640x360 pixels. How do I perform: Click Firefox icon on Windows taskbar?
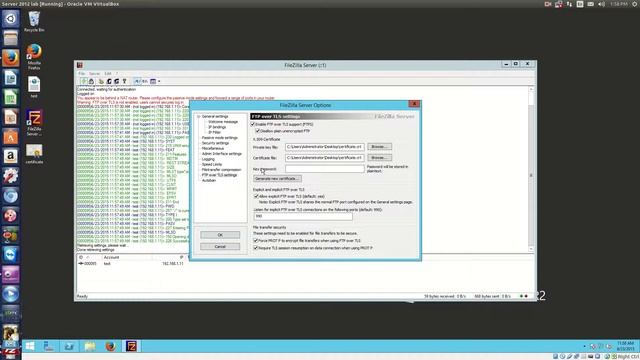pos(111,346)
